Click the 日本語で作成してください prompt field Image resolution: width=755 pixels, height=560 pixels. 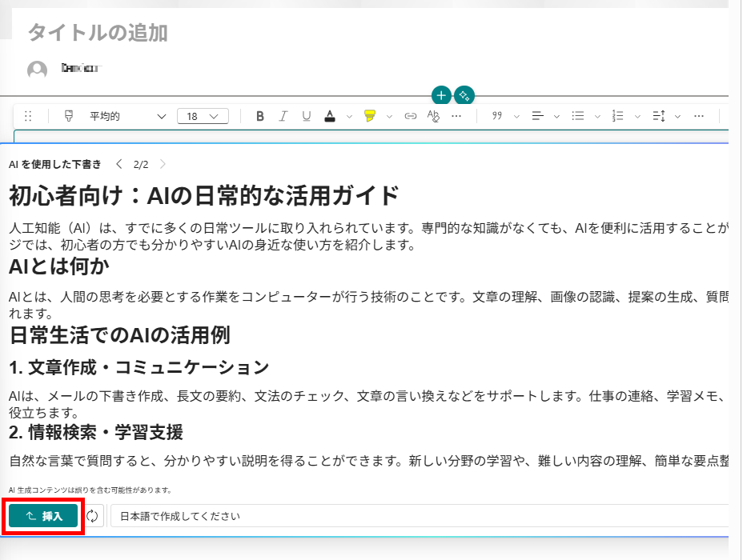tap(416, 516)
